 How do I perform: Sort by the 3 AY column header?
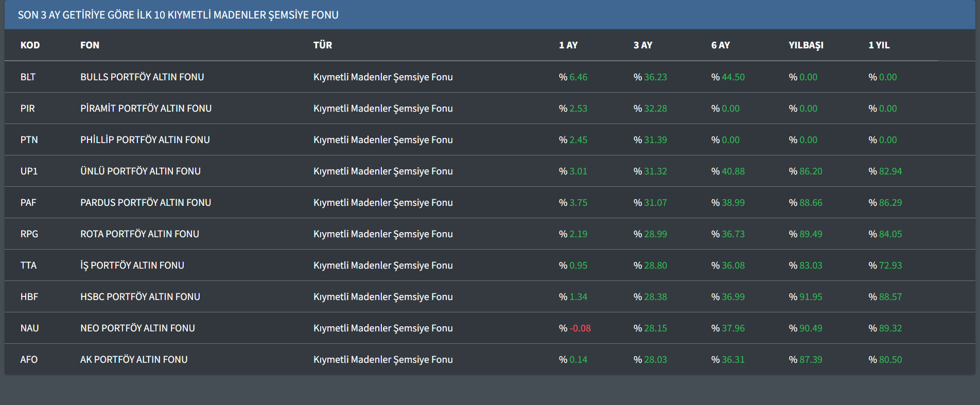[642, 45]
